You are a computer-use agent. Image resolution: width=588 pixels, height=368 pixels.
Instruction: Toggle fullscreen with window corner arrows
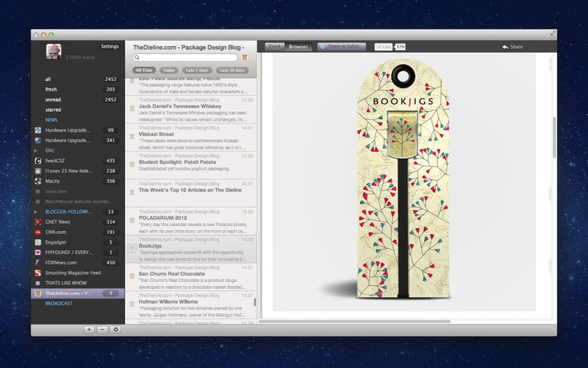point(553,34)
